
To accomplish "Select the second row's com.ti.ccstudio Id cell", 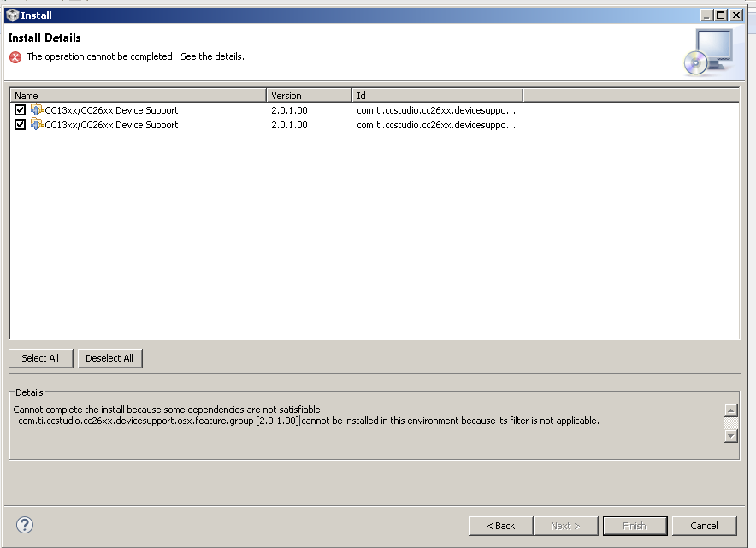I will [x=436, y=125].
